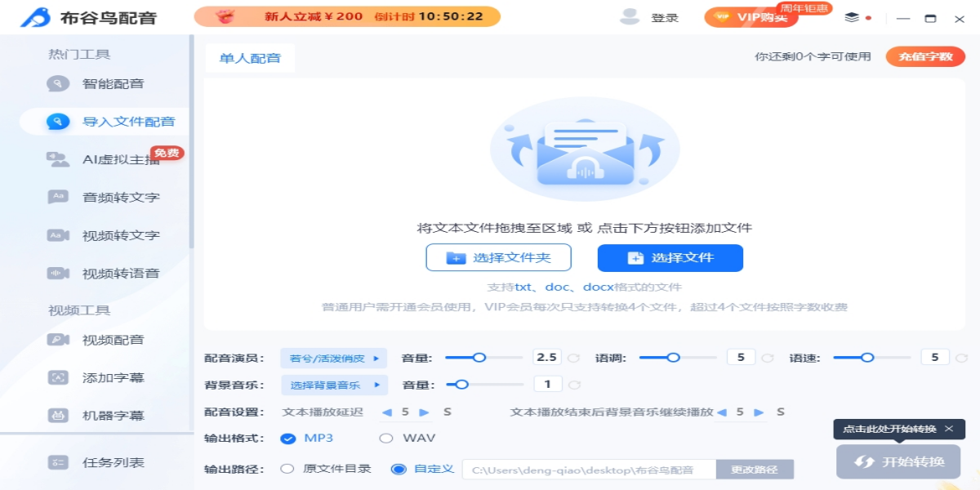Viewport: 980px width, 490px height.
Task: Increase 文本播放延迟 with right arrow
Action: click(424, 412)
